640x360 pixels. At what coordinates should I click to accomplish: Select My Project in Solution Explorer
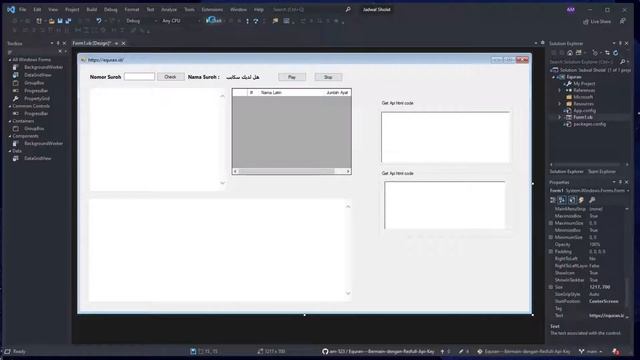pyautogui.click(x=584, y=84)
